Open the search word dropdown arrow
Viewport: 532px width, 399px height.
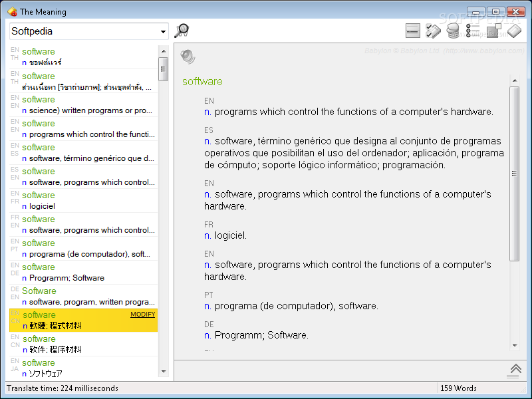tap(163, 31)
